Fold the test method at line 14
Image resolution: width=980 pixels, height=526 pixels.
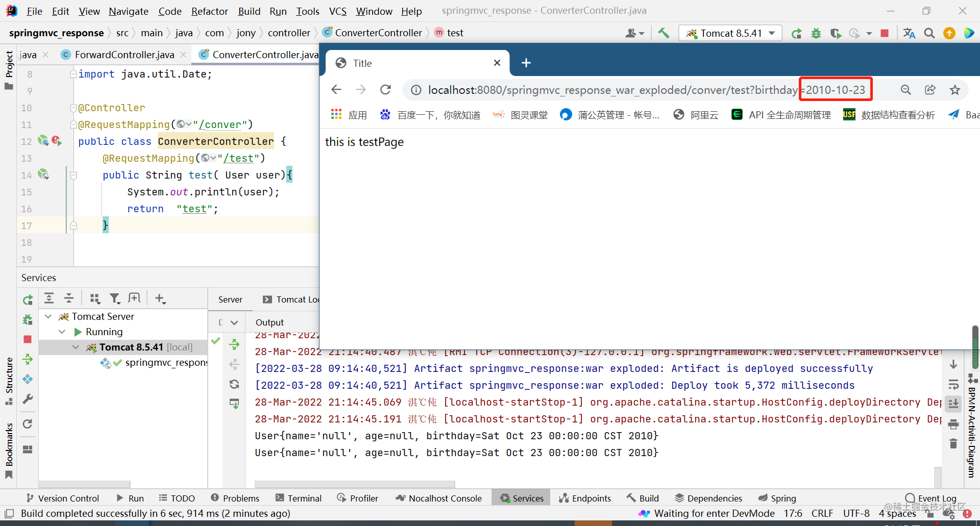point(73,175)
